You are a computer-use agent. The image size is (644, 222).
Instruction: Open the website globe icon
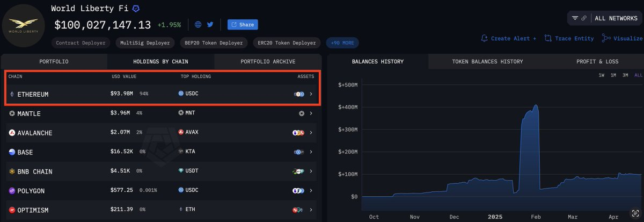(x=198, y=25)
